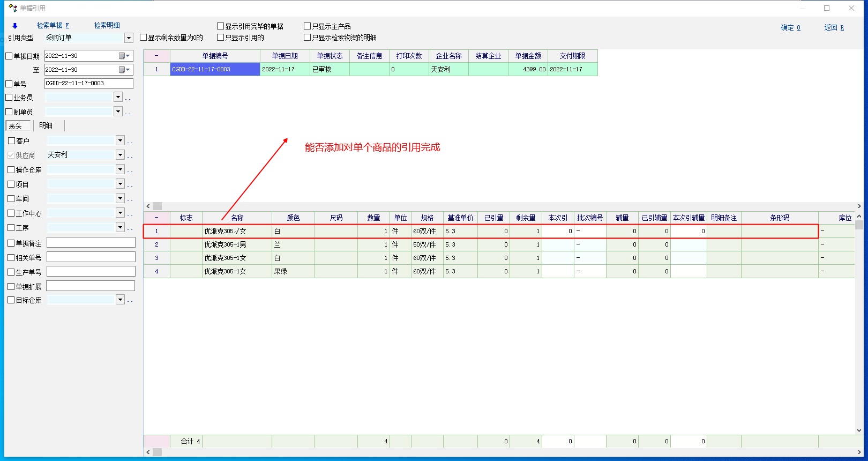Screen dimensions: 868x461
Task: Collapse the top grid minus icon
Action: [156, 56]
